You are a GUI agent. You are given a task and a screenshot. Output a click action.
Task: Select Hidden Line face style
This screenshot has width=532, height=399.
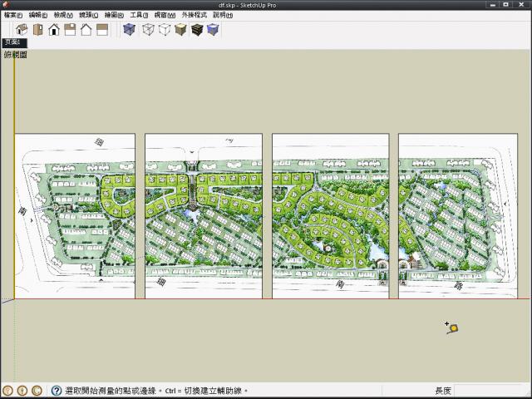tap(165, 30)
